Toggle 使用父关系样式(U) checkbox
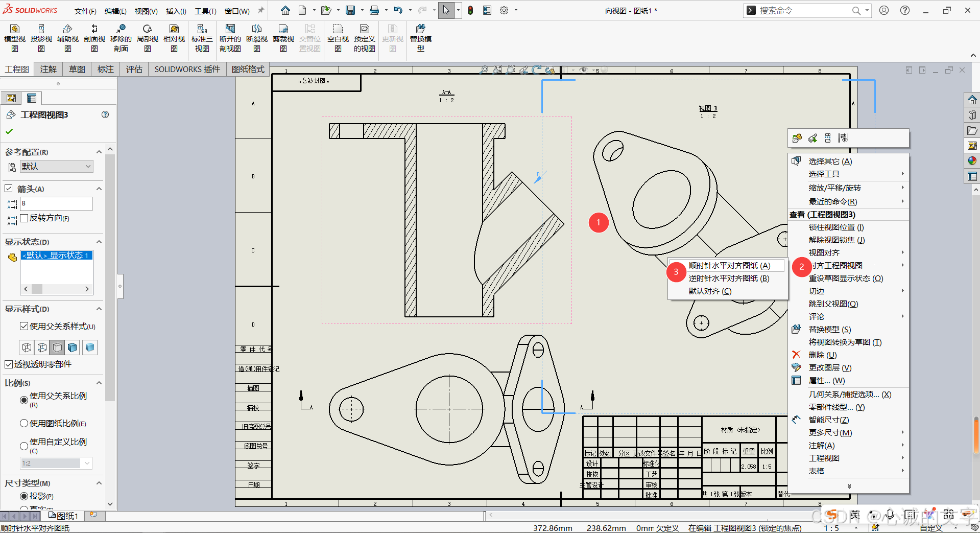The image size is (980, 533). [x=24, y=326]
